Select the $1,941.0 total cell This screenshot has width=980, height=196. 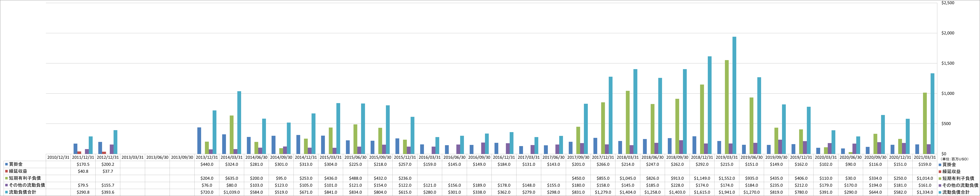(x=727, y=192)
